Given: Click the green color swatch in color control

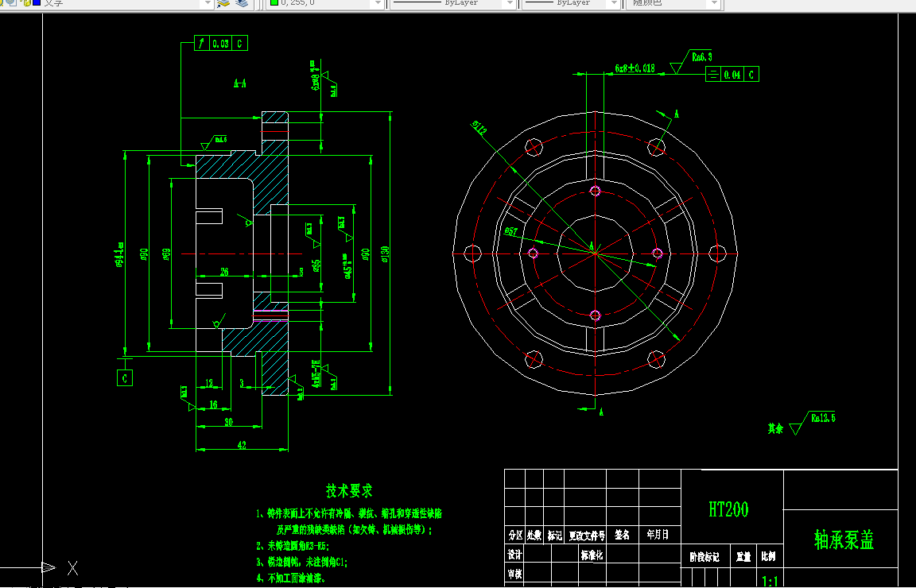Looking at the screenshot, I should 274,2.
